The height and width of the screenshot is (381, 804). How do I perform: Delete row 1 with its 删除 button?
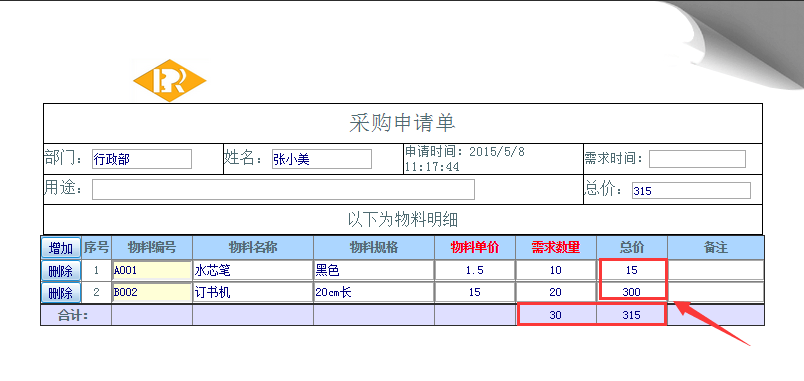(61, 270)
